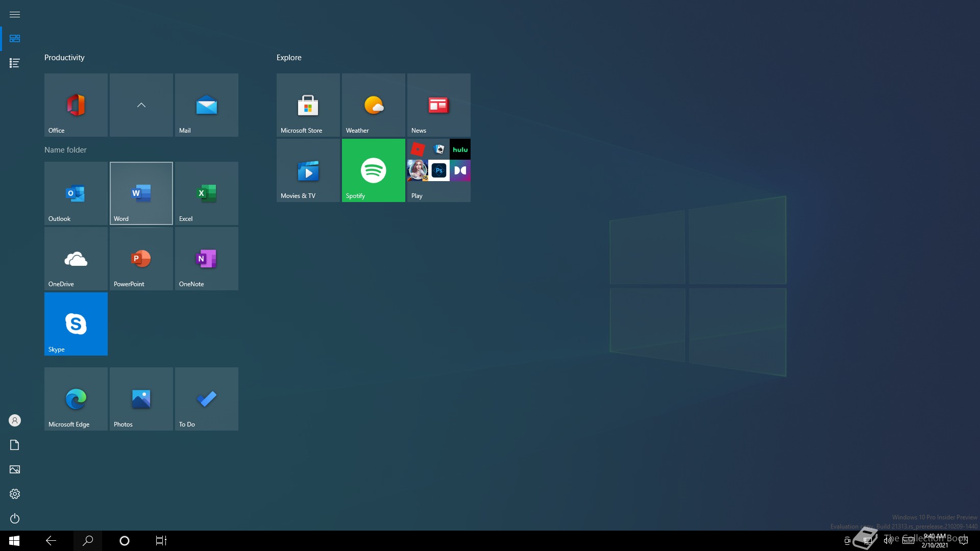The image size is (980, 551).
Task: Click the taskbar Search icon
Action: tap(88, 541)
